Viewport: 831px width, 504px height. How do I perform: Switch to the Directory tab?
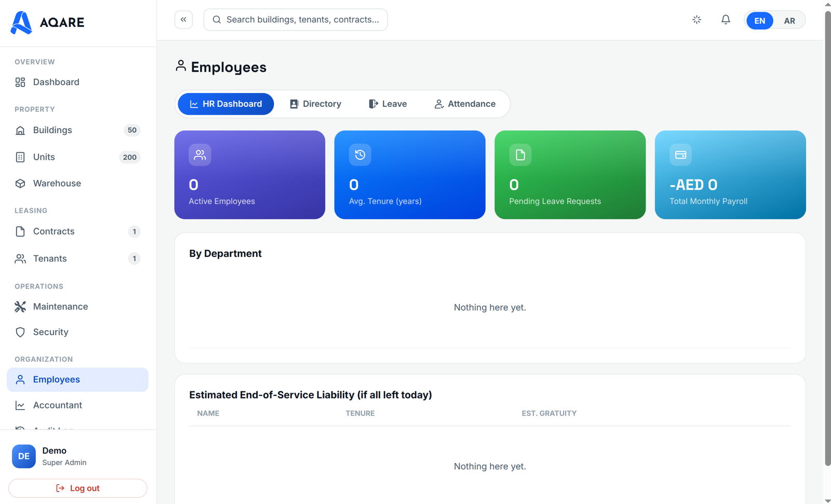tap(315, 104)
